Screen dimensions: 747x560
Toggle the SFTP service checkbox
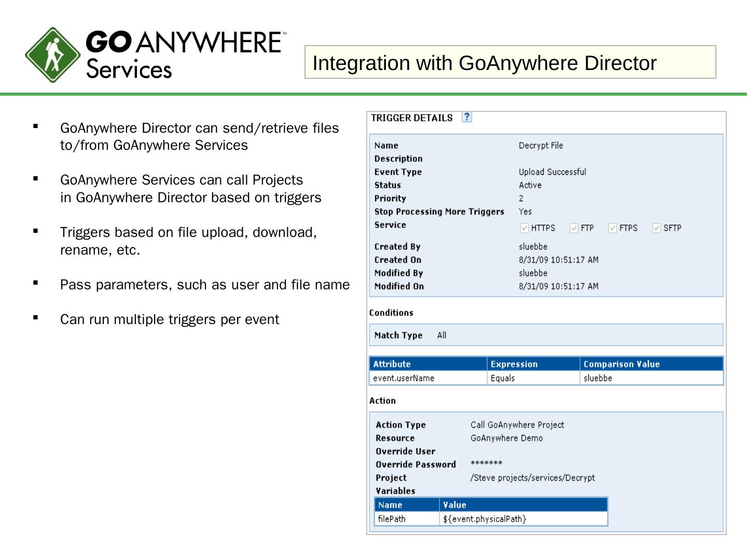(x=657, y=228)
